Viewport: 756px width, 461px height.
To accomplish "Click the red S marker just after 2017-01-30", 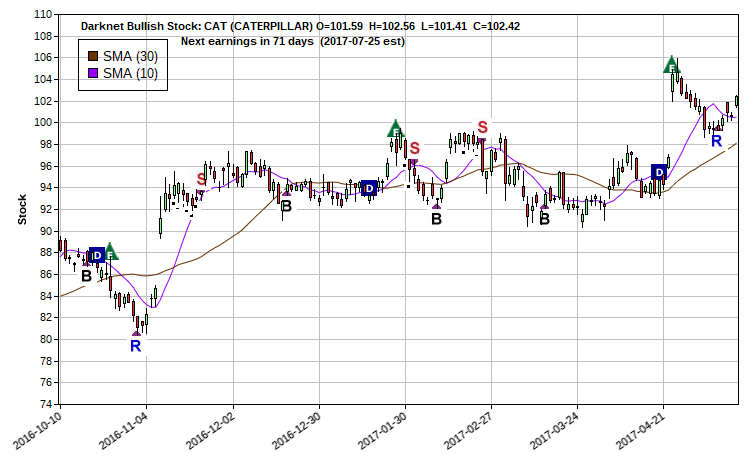I will (415, 148).
